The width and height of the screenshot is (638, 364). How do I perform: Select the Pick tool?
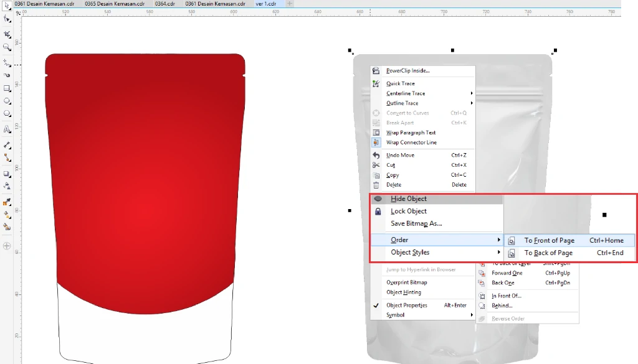[7, 19]
